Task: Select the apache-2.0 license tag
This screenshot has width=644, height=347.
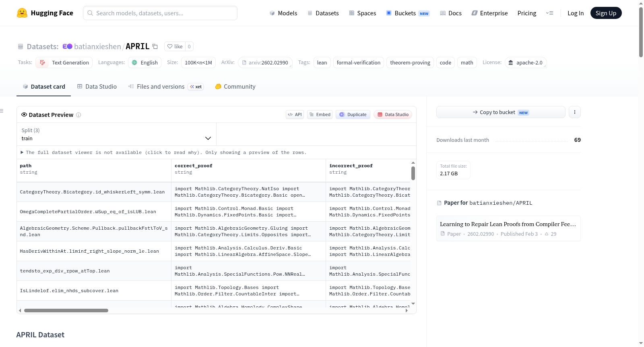Action: [x=526, y=62]
